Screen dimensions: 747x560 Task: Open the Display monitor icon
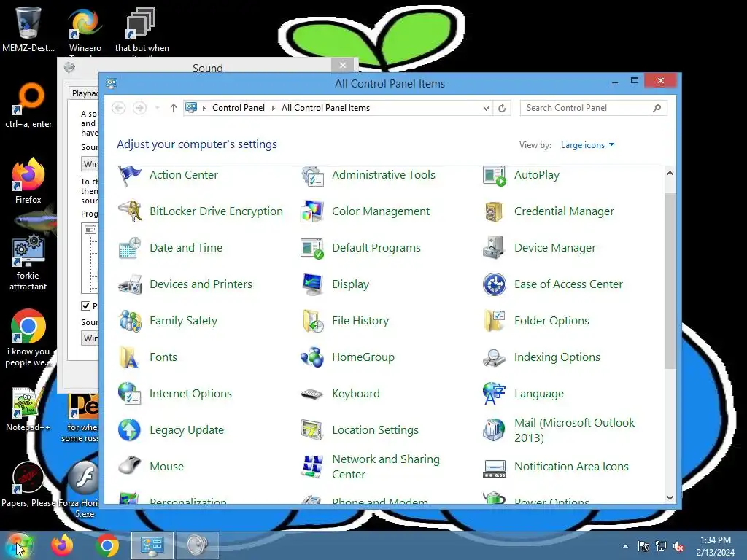pyautogui.click(x=312, y=284)
